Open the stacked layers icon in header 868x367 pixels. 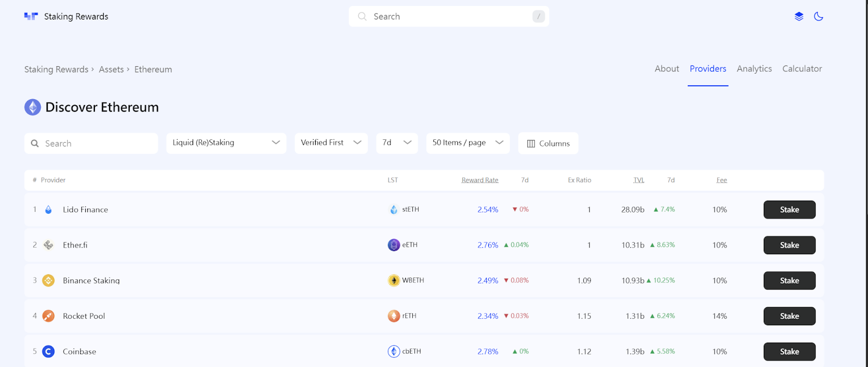point(799,16)
